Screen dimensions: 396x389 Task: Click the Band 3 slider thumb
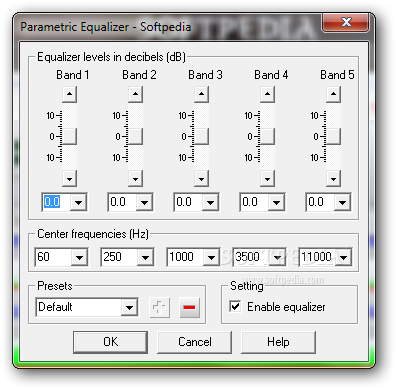coord(201,136)
